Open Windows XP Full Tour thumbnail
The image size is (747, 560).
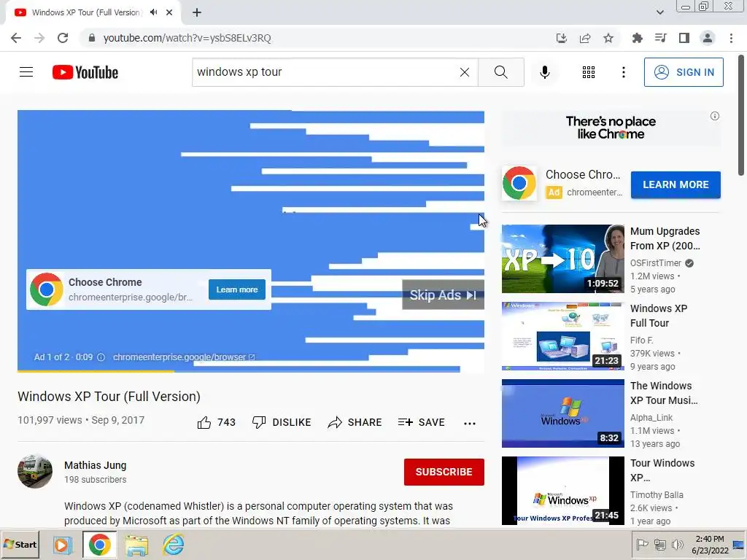coord(562,335)
